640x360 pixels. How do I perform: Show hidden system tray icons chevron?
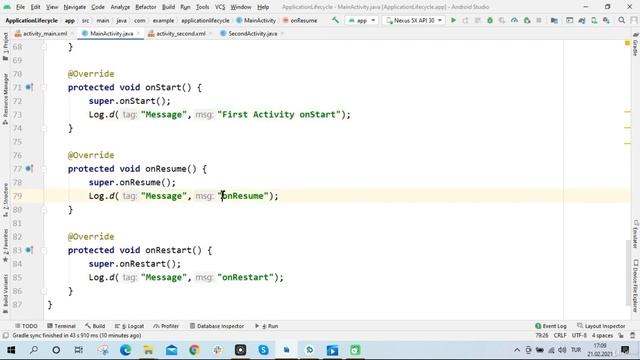[x=517, y=350]
